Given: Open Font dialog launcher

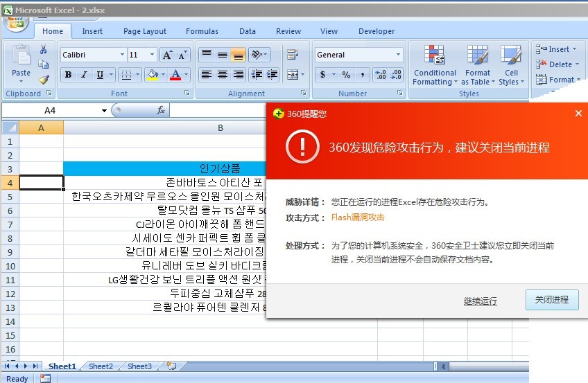Looking at the screenshot, I should tap(187, 93).
